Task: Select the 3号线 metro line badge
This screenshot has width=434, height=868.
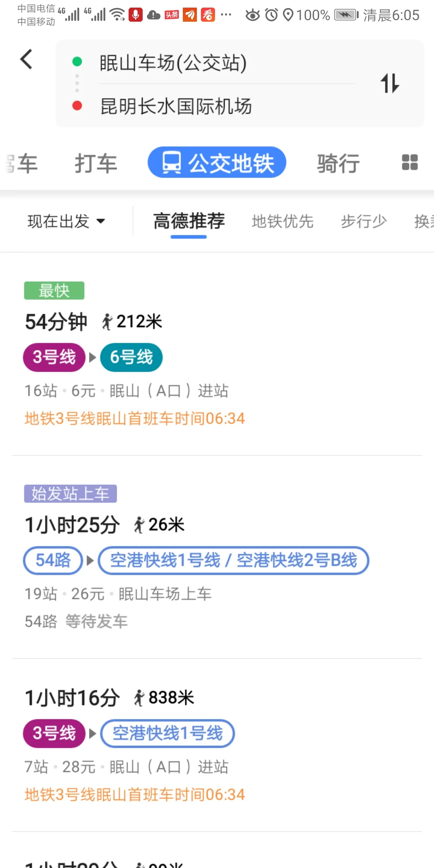Action: tap(54, 357)
